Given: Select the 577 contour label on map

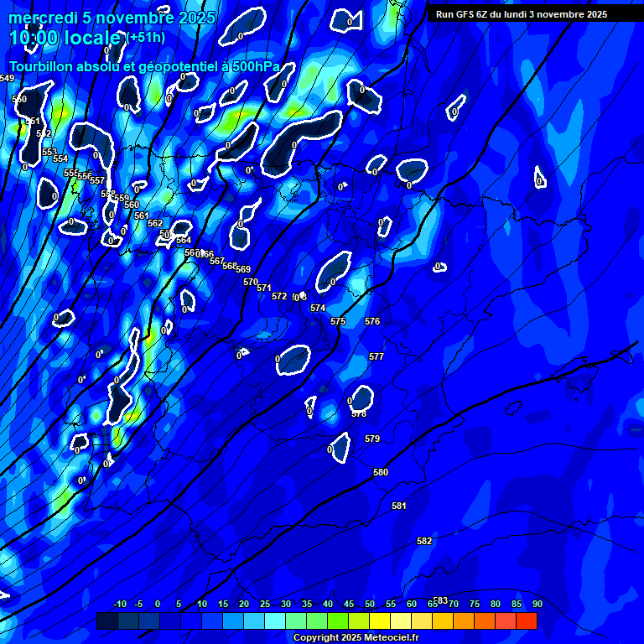Looking at the screenshot, I should 377,356.
